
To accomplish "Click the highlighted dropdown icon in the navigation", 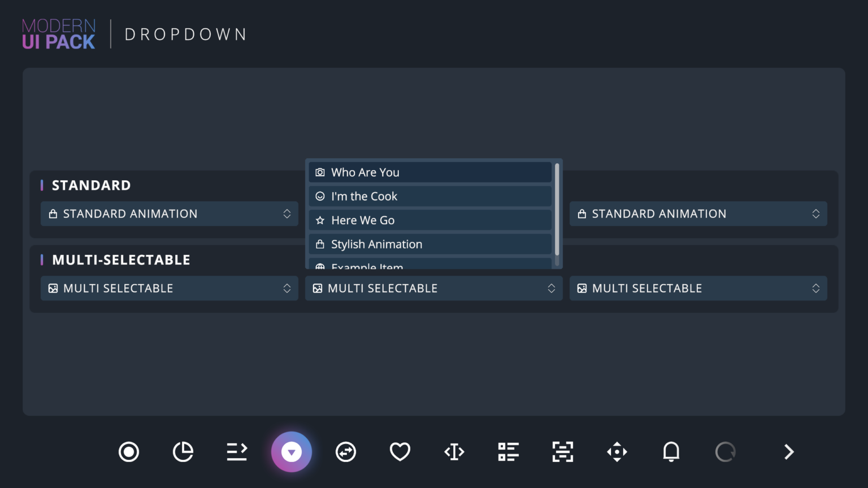I will [291, 451].
